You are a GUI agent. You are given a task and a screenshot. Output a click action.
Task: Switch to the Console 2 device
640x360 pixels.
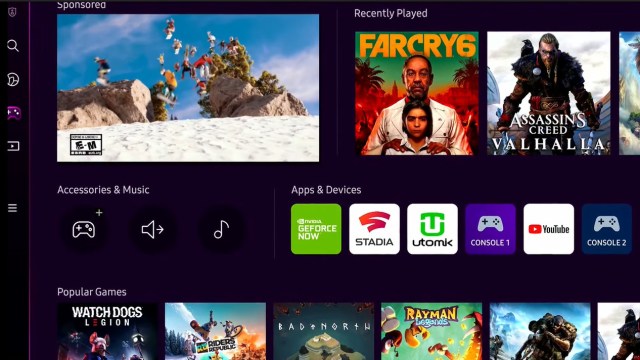[607, 229]
